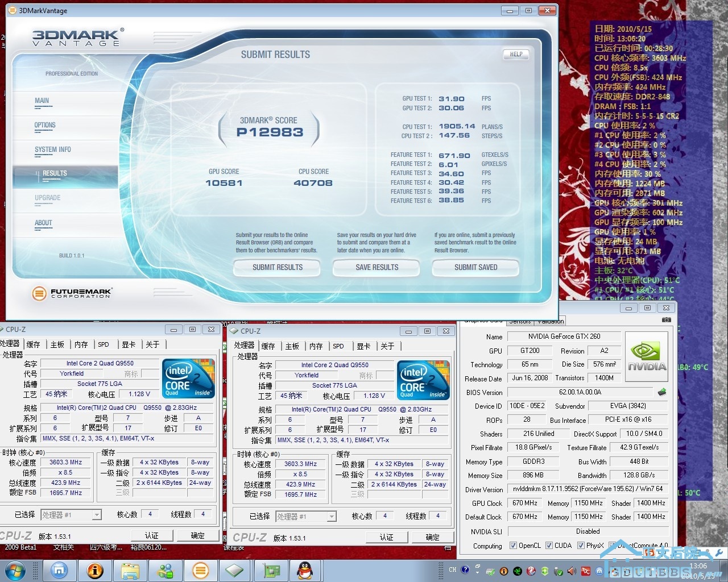Click the NVIDIA SLI Disabled field
Viewport: 728px width, 582px height.
tap(588, 531)
